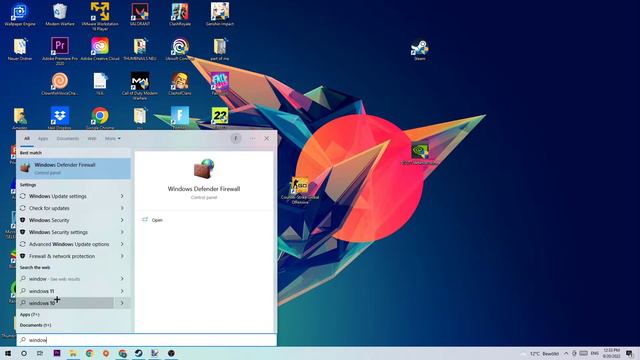Open Adobe Creative Cloud desktop icon

click(100, 49)
